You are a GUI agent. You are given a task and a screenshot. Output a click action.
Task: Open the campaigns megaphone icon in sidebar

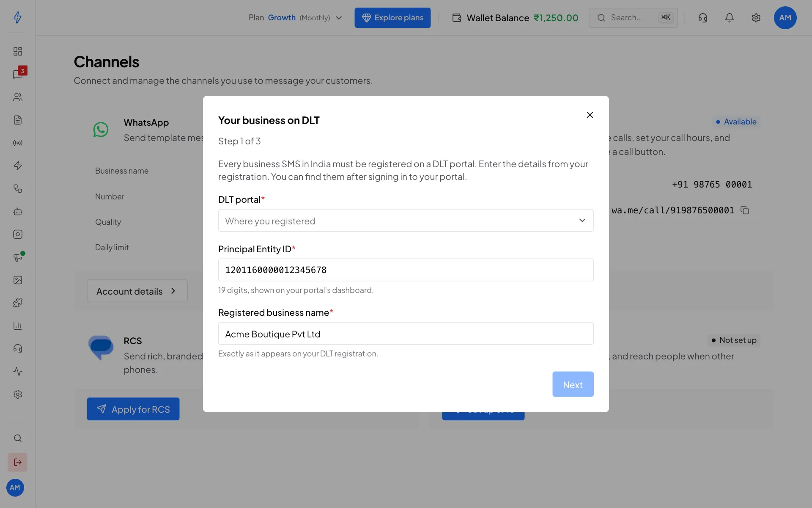pyautogui.click(x=17, y=257)
